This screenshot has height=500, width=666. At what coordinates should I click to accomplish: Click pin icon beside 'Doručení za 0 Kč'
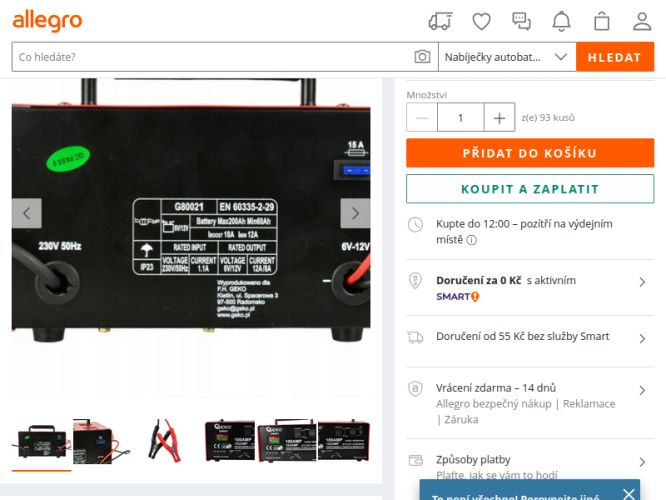tap(415, 281)
